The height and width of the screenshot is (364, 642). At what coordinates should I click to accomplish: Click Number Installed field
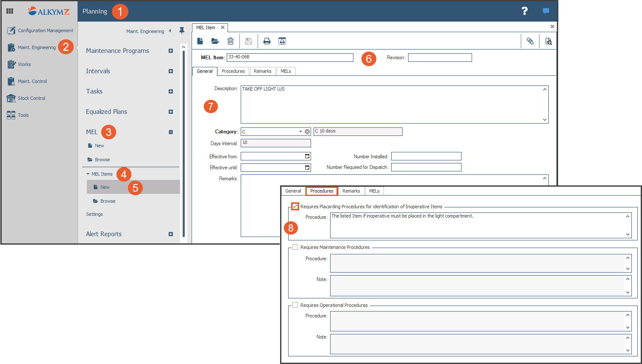[x=426, y=156]
